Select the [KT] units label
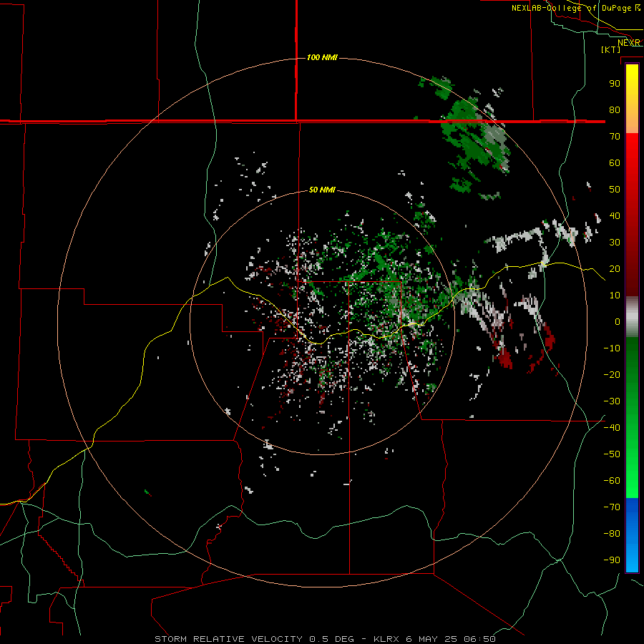This screenshot has height=644, width=644. [x=611, y=49]
